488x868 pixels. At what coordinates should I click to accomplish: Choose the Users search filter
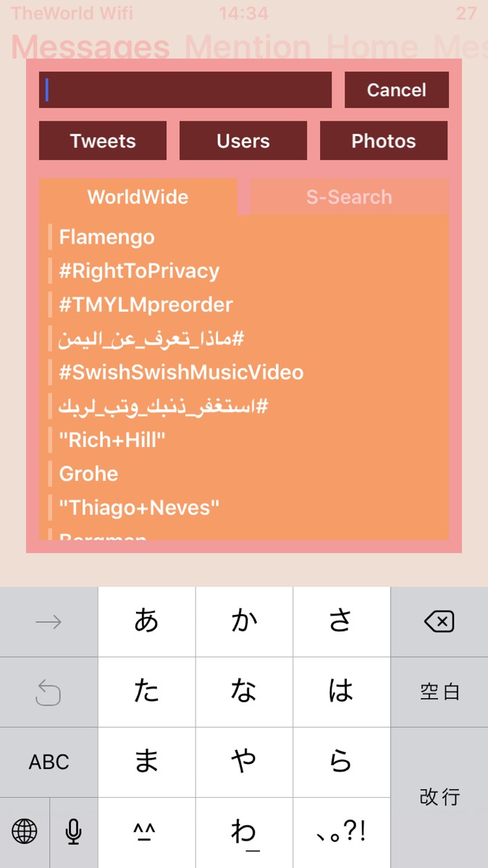[x=243, y=141]
